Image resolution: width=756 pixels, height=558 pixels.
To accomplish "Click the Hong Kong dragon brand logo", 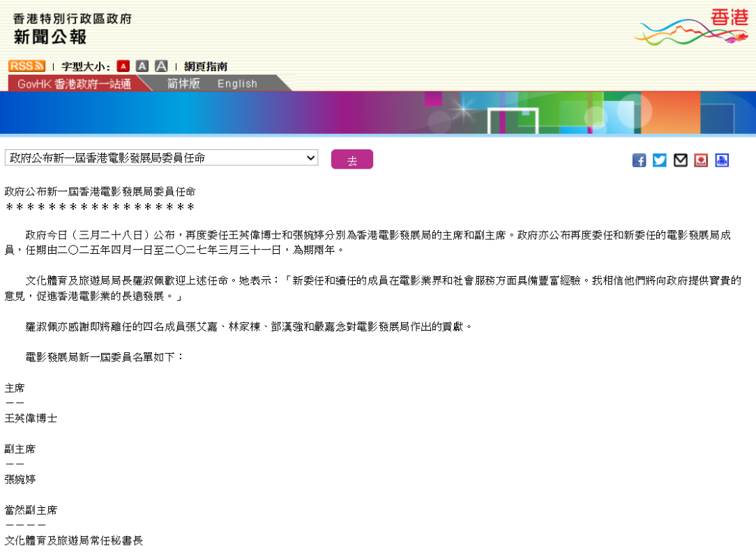I will pyautogui.click(x=691, y=27).
